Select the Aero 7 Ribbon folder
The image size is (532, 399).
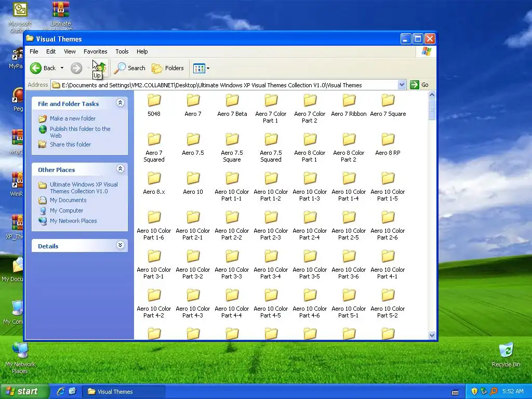349,105
